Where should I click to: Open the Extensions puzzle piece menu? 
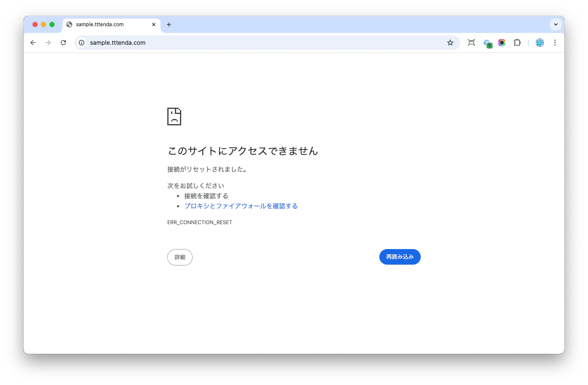tap(517, 43)
